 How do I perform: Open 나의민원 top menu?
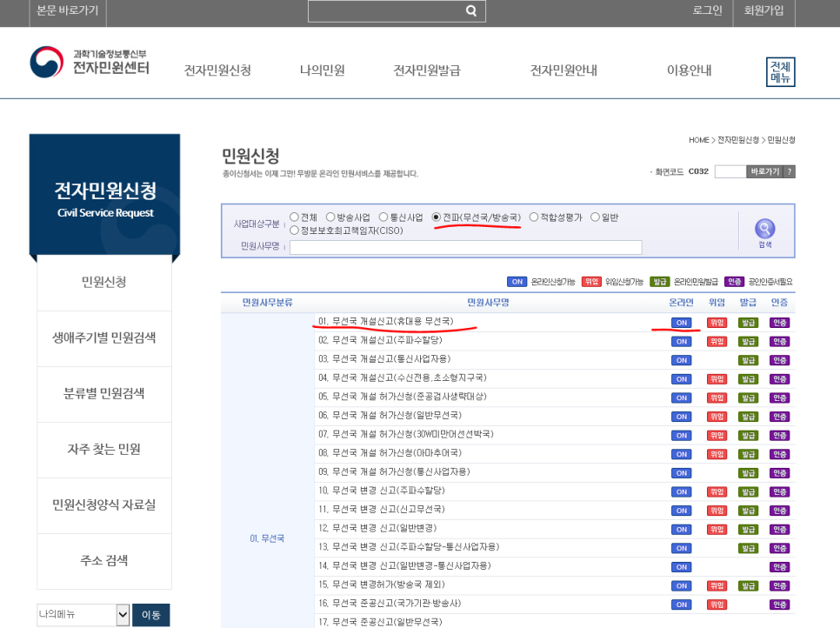point(322,70)
